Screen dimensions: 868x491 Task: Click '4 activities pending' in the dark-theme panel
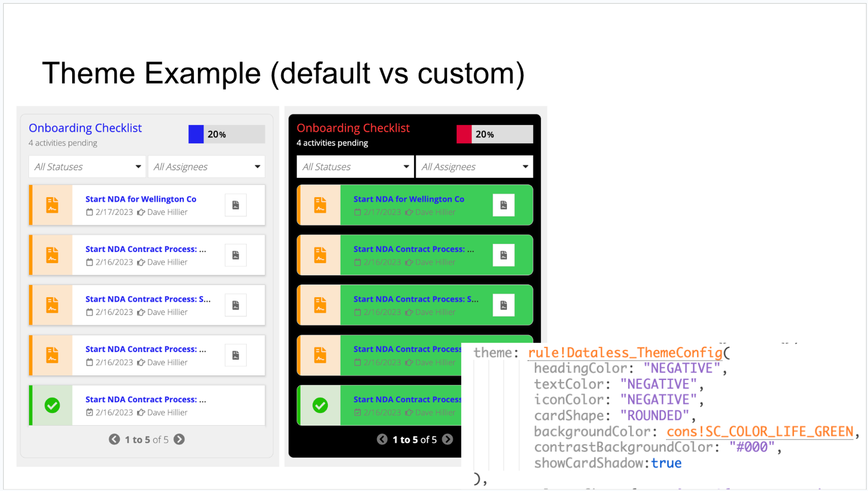pos(332,143)
